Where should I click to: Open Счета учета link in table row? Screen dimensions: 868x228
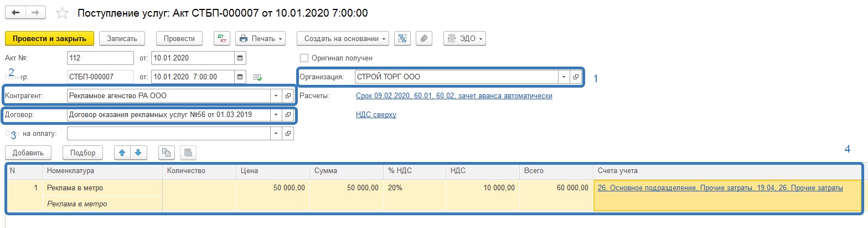coord(720,188)
